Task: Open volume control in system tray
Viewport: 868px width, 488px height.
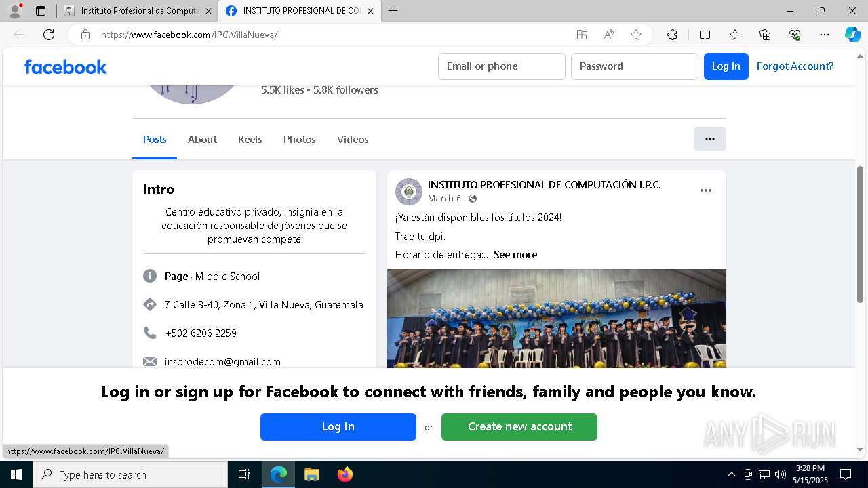Action: click(781, 474)
